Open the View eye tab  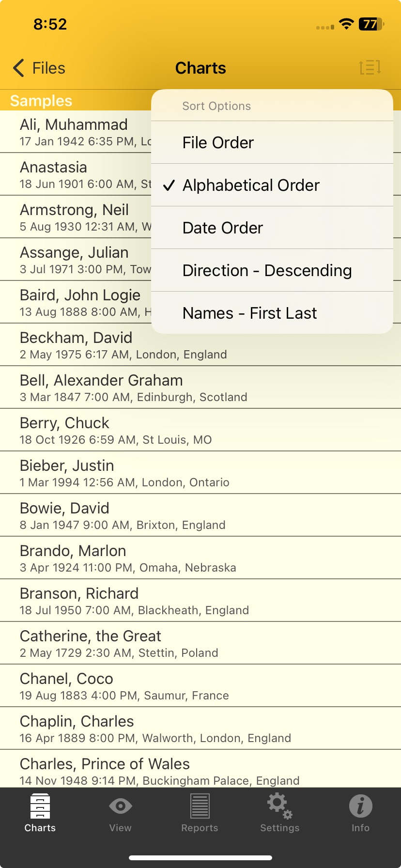[120, 813]
